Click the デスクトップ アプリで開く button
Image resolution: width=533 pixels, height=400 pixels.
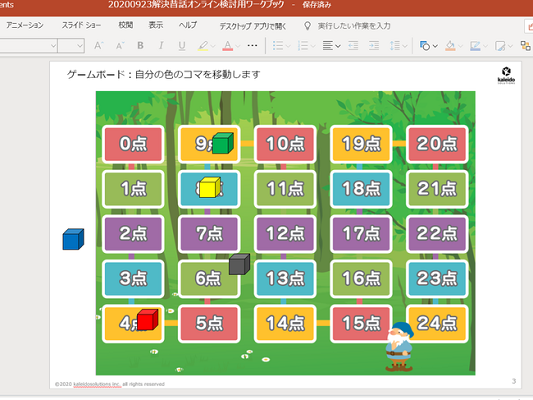coord(253,26)
